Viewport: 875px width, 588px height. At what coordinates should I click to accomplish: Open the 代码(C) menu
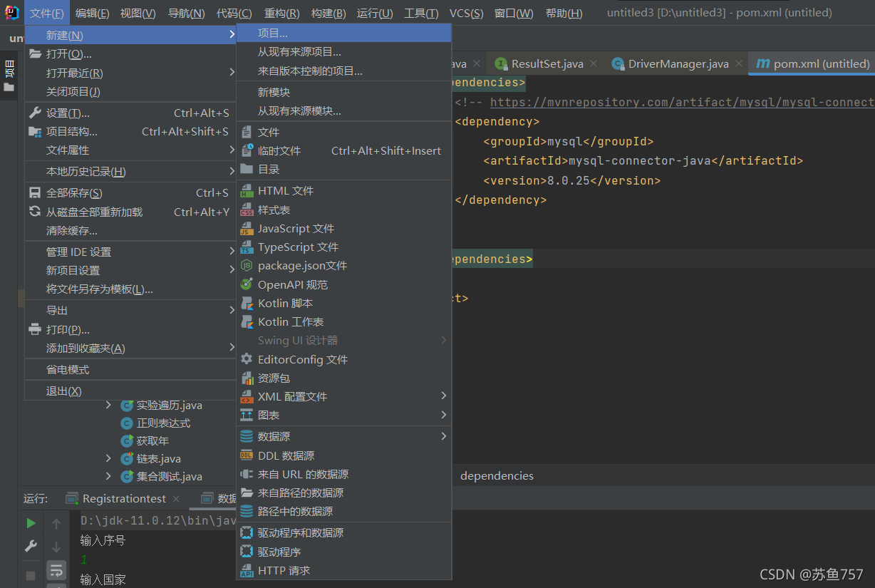[x=234, y=14]
